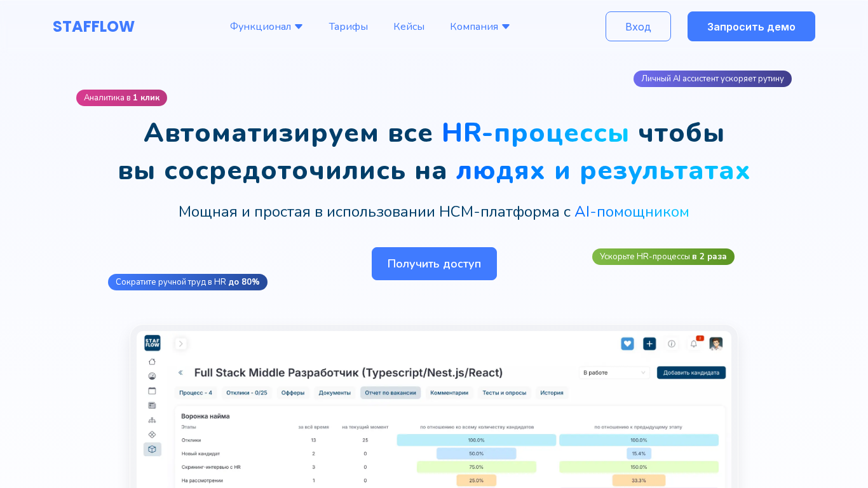This screenshot has height=488, width=868.
Task: Click the 150.0% green funnel bar
Action: (x=639, y=467)
